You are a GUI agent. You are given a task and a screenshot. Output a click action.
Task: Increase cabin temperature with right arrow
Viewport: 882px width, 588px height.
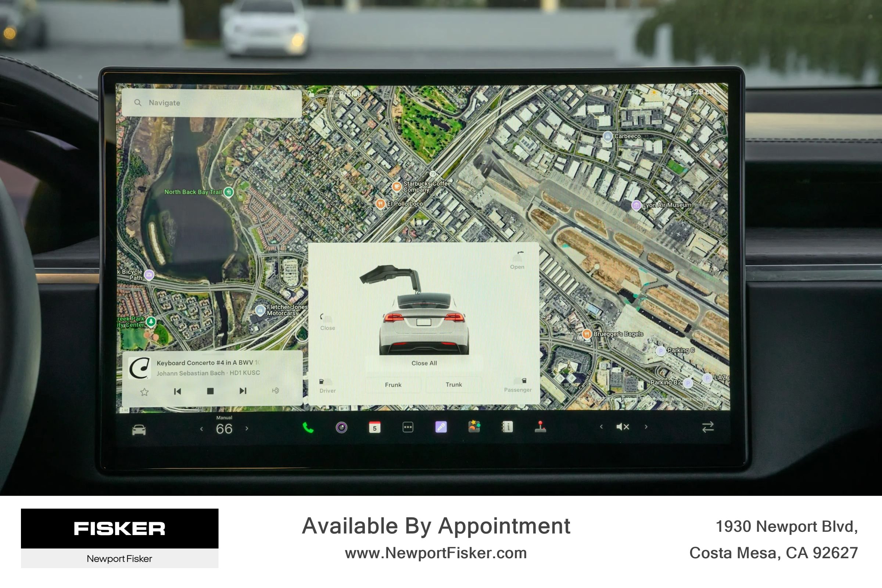tap(247, 428)
